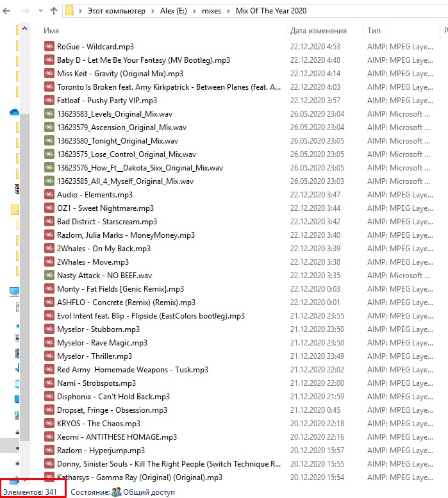Select Disphonia - Can't Hold Back.mp3
The width and height of the screenshot is (448, 498).
[113, 396]
